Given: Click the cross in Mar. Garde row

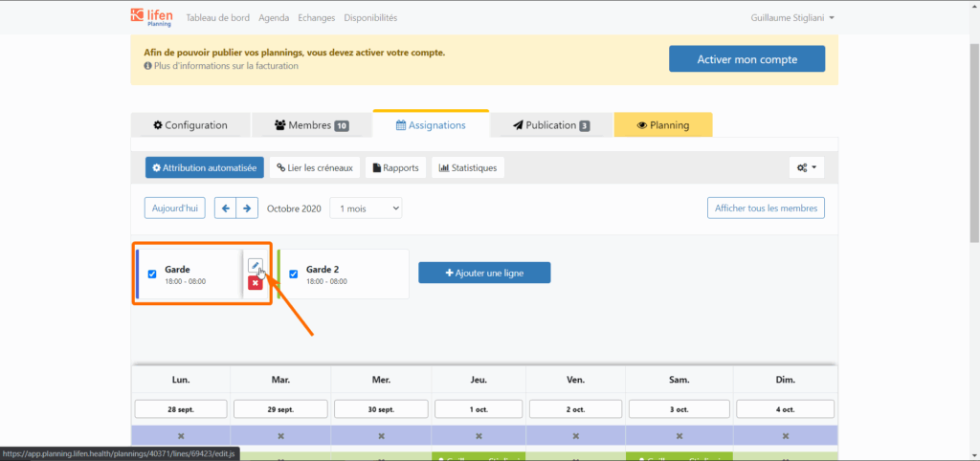Looking at the screenshot, I should 280,435.
